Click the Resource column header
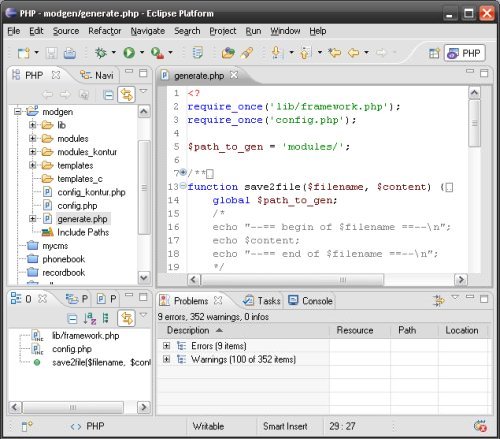The image size is (500, 439). (x=359, y=330)
